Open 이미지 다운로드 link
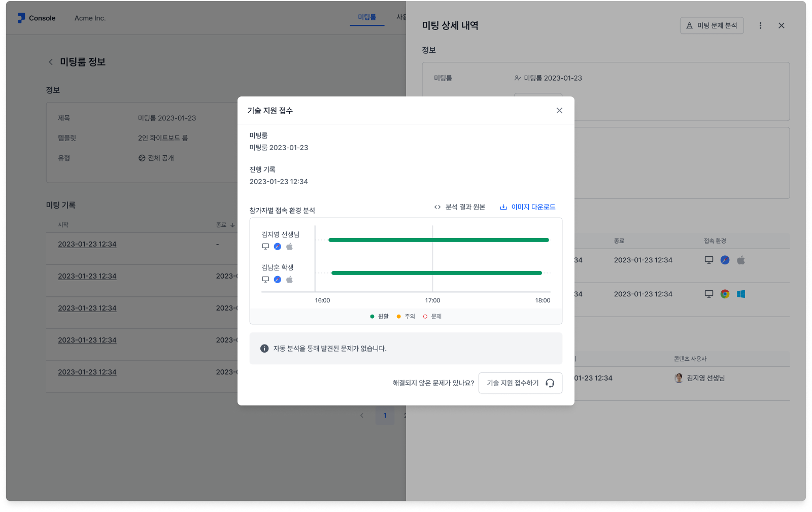The width and height of the screenshot is (812, 512). 528,207
